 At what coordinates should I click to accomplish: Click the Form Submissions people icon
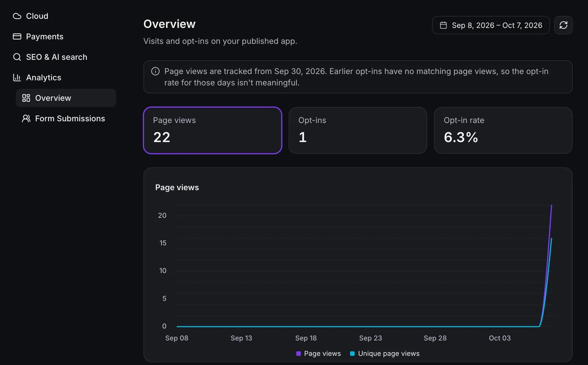pos(26,118)
